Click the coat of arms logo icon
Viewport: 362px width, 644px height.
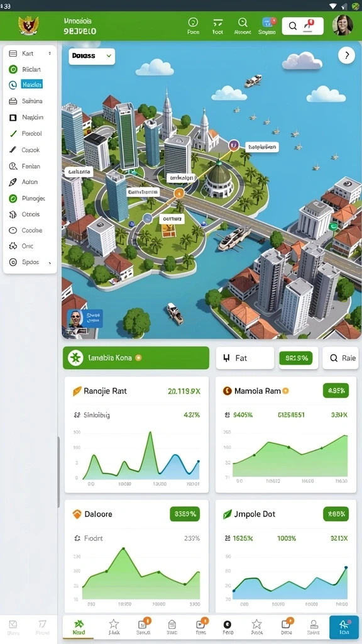(x=28, y=26)
